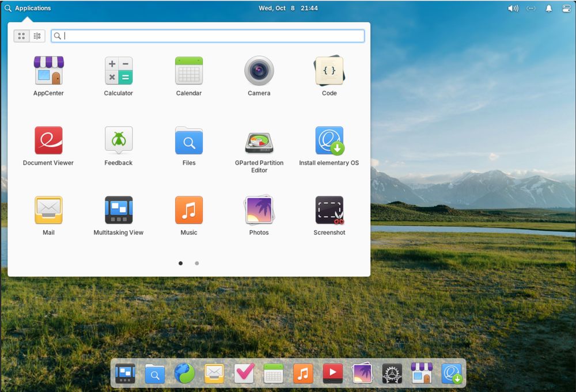This screenshot has width=576, height=392.
Task: Switch launcher to grid view
Action: click(x=22, y=36)
